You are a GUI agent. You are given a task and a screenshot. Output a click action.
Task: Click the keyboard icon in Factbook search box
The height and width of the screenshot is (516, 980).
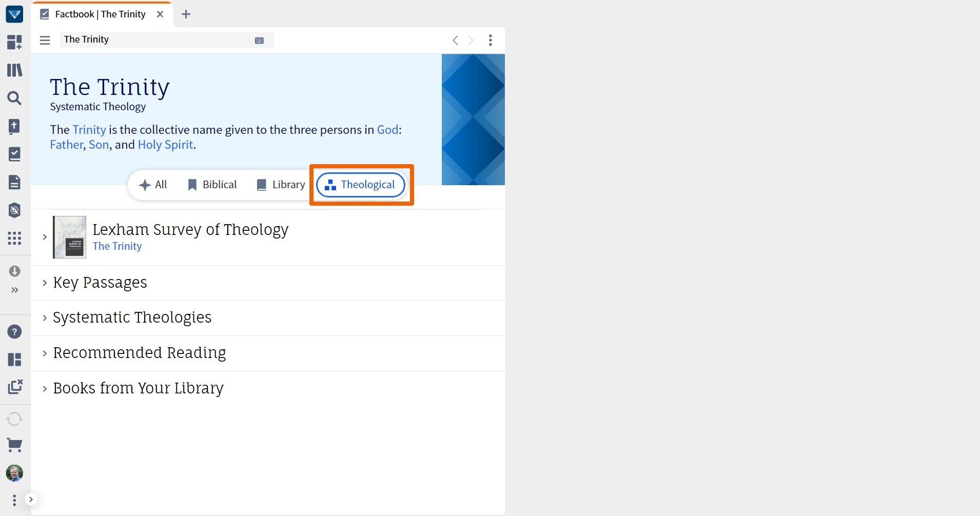pyautogui.click(x=259, y=41)
